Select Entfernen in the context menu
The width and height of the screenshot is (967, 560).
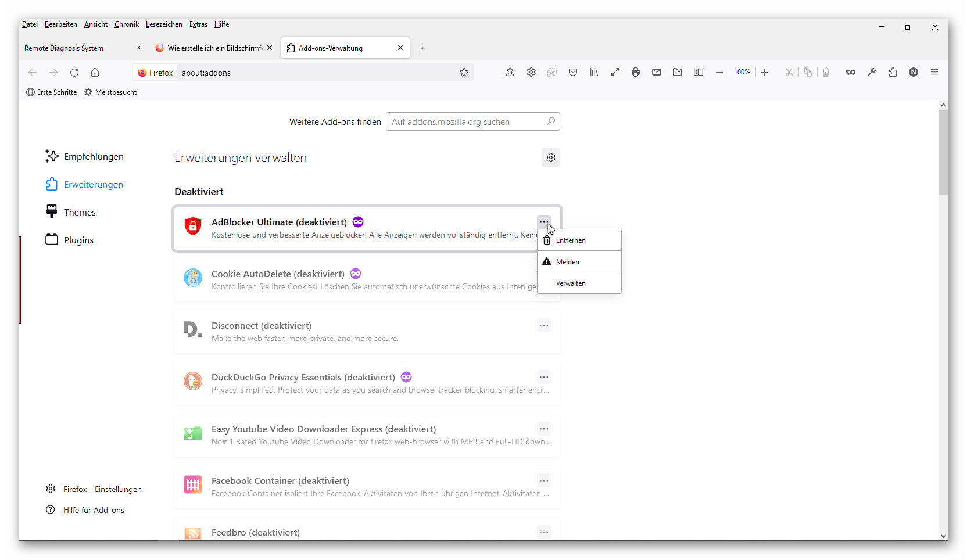tap(571, 240)
